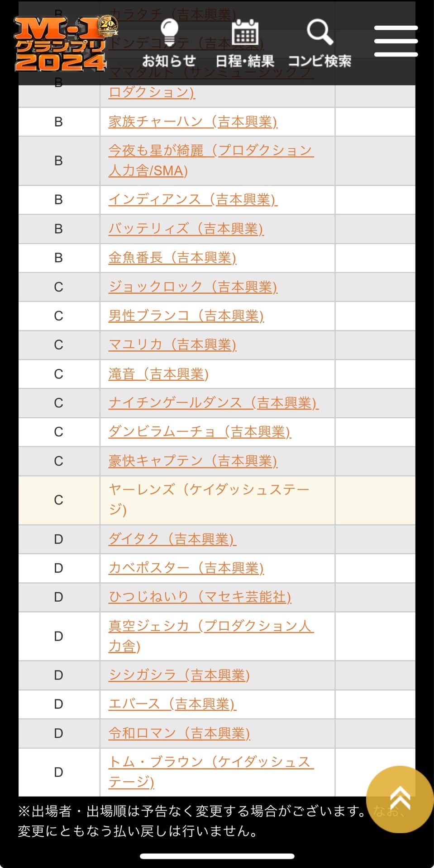The image size is (434, 868).
Task: Tap the scroll-to-top arrow button
Action: click(400, 799)
